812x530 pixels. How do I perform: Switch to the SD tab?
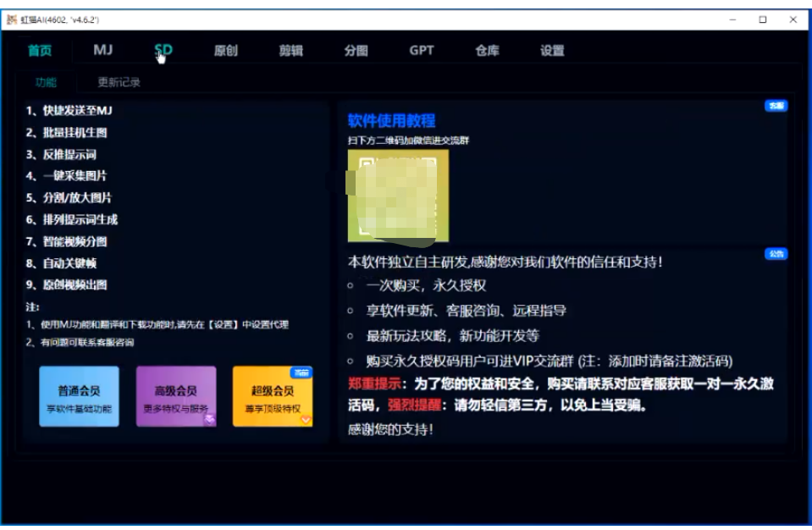click(x=163, y=50)
